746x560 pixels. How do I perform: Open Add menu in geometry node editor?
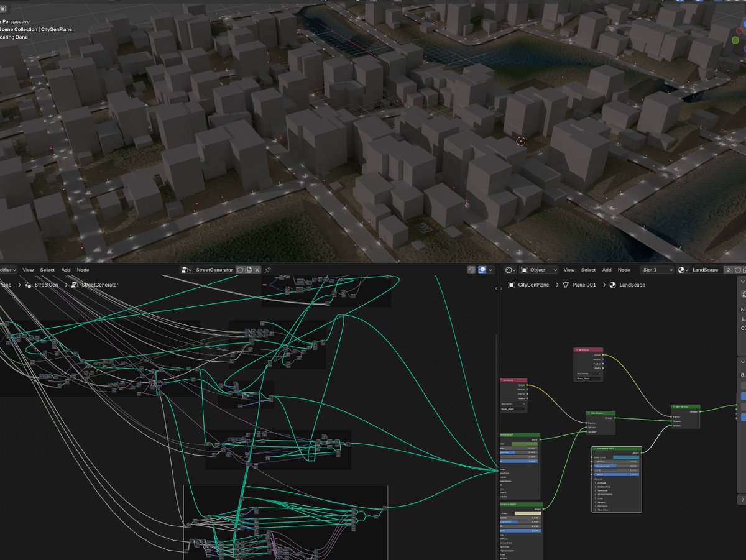coord(66,270)
